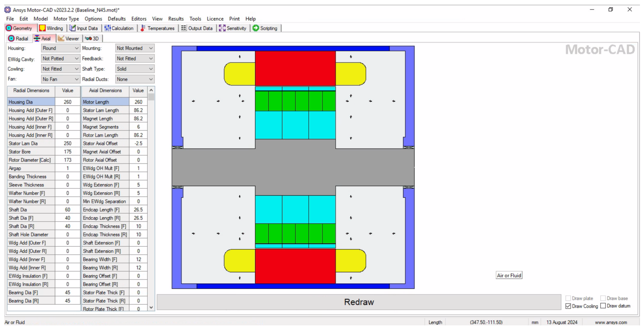
Task: Click the mm units field in status bar
Action: (x=535, y=322)
